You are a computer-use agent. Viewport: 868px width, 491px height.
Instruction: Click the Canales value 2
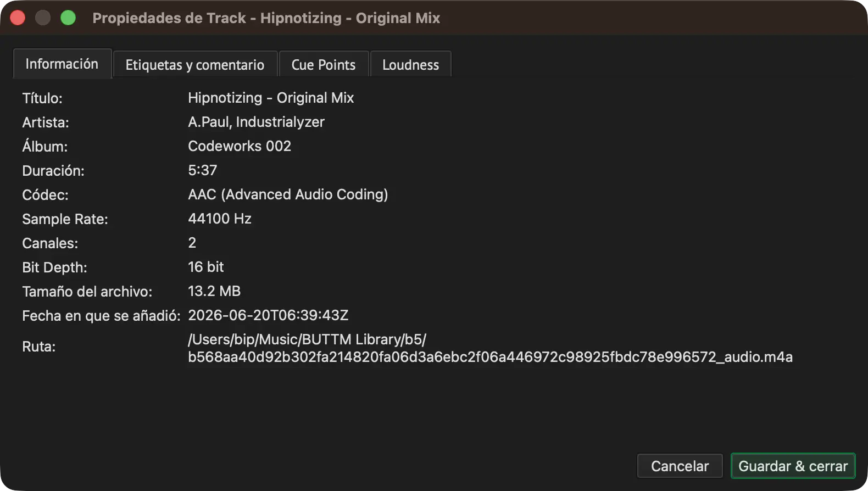(x=192, y=243)
